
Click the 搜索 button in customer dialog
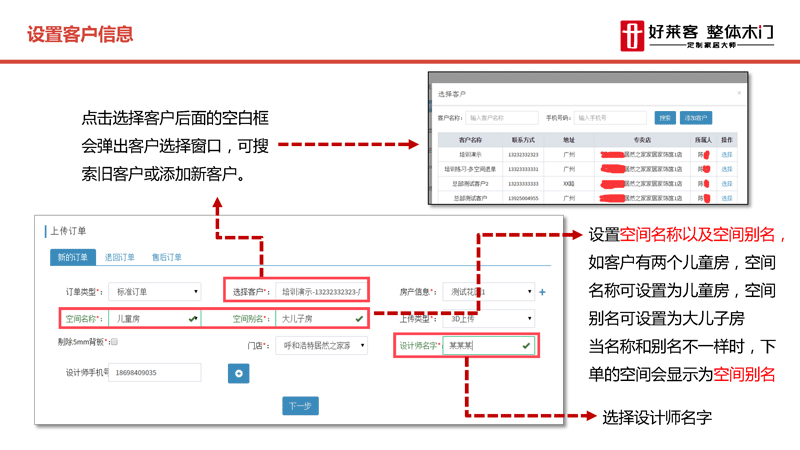coord(665,118)
